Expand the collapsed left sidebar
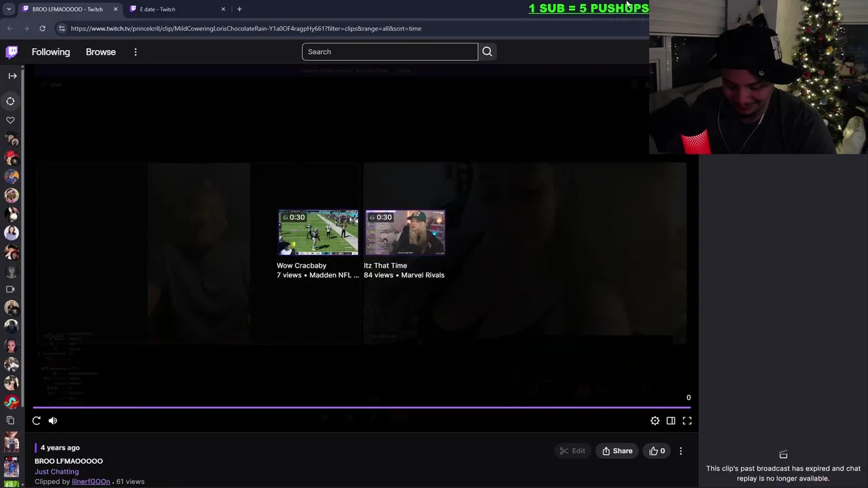This screenshot has height=488, width=868. [12, 76]
